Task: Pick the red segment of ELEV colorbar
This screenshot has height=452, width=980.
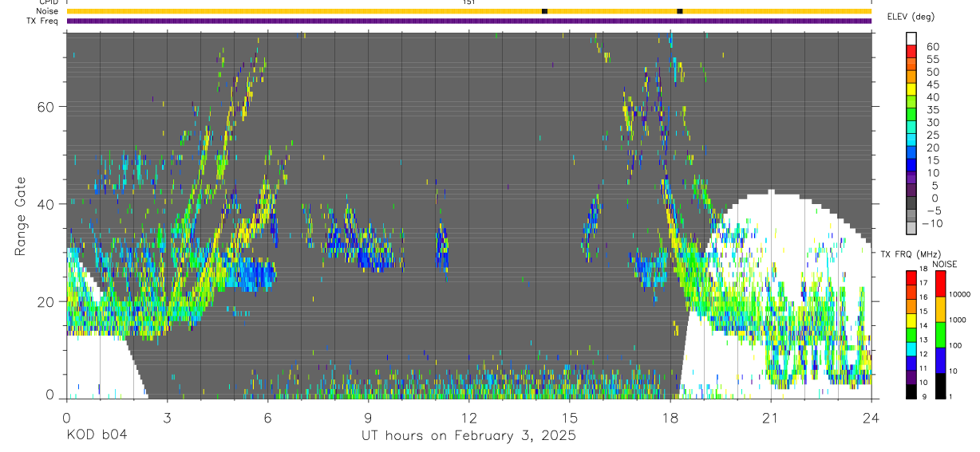Action: point(911,50)
